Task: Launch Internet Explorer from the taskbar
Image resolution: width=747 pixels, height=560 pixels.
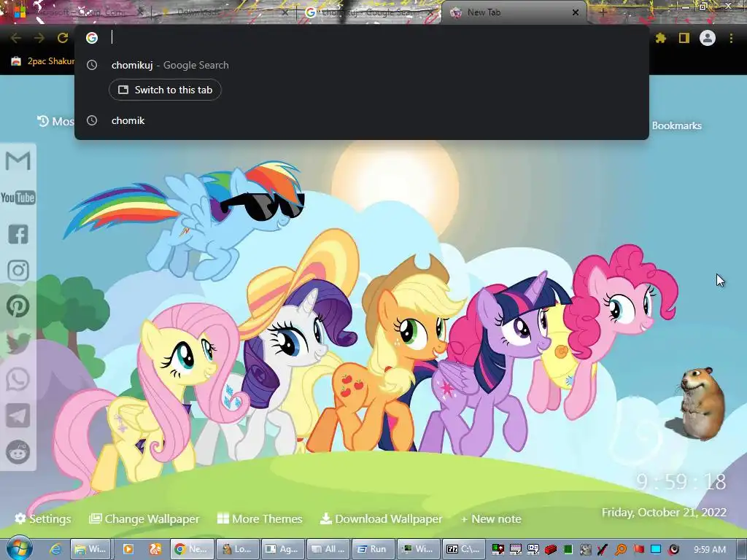Action: pyautogui.click(x=55, y=549)
